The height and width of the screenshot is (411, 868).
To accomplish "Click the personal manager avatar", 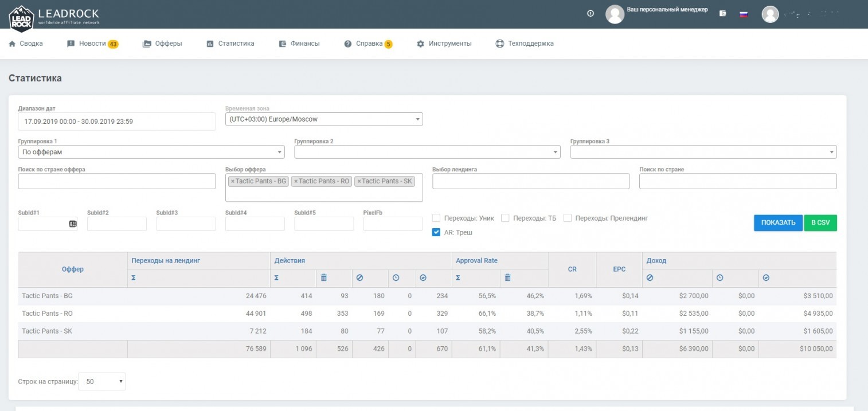I will [x=615, y=14].
